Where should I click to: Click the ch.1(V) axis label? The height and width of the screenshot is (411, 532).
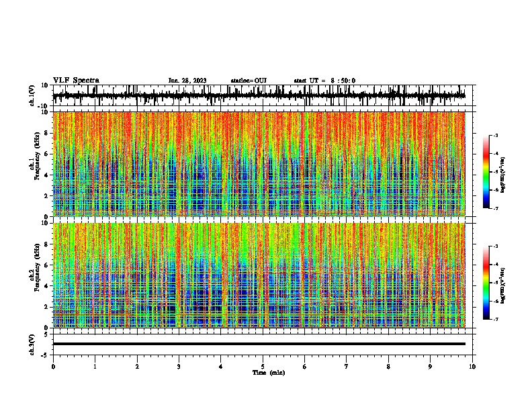(32, 95)
